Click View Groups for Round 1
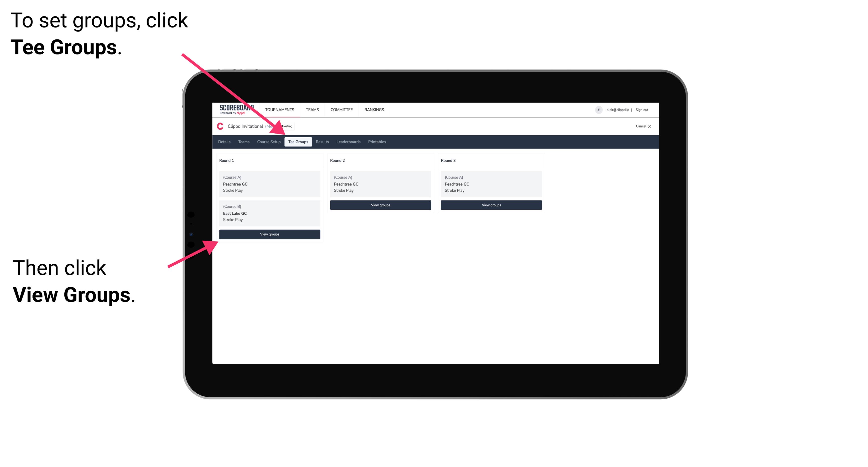868x467 pixels. click(x=270, y=234)
